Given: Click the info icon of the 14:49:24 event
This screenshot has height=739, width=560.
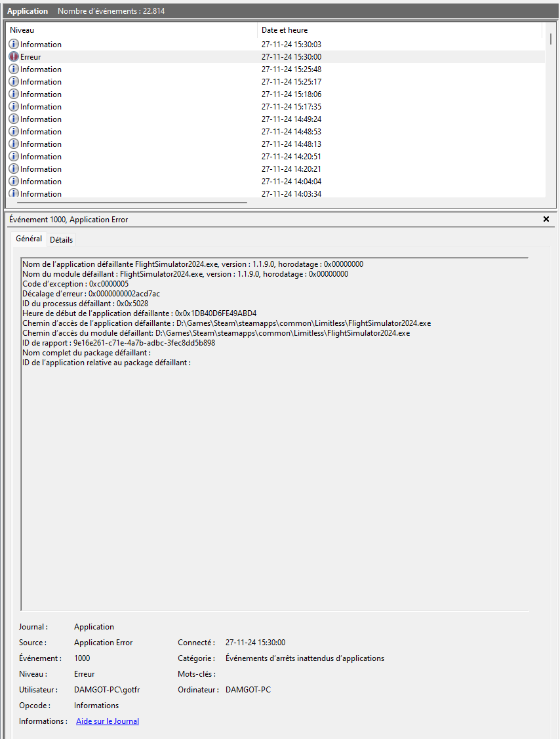Looking at the screenshot, I should coord(14,119).
